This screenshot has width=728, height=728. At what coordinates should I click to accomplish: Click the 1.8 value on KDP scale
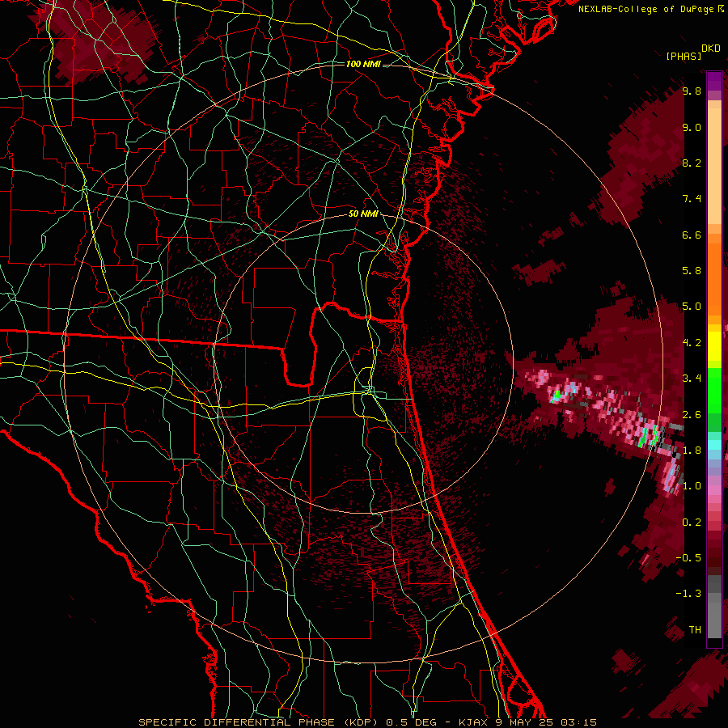692,451
